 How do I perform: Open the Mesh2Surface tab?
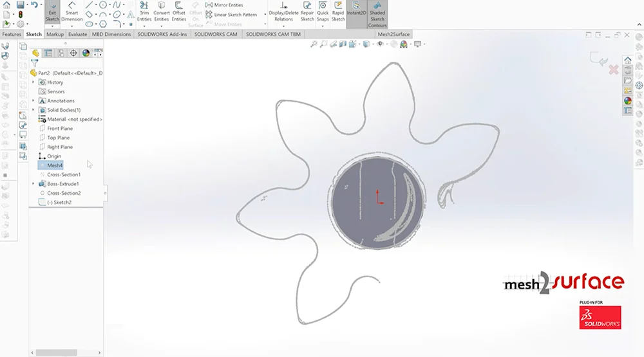pyautogui.click(x=393, y=34)
